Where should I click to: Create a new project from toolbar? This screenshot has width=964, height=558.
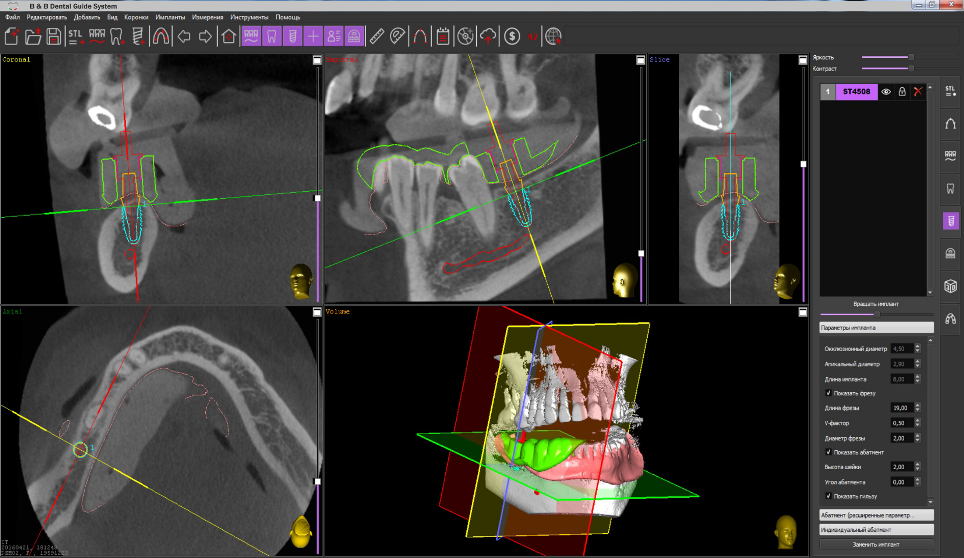[12, 36]
